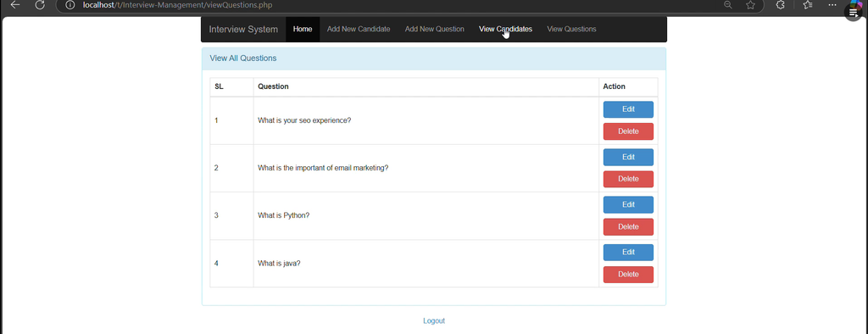Viewport: 868px width, 334px height.
Task: Click serial number 2 cell
Action: point(232,169)
